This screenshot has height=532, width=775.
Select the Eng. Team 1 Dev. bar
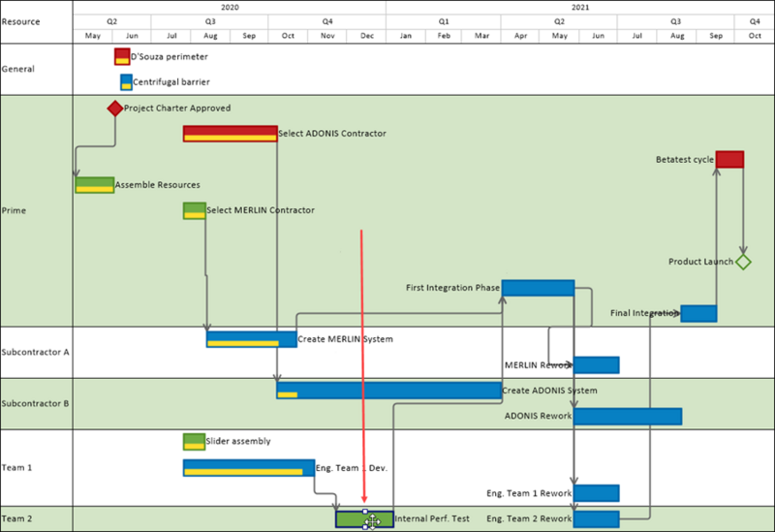click(x=249, y=468)
